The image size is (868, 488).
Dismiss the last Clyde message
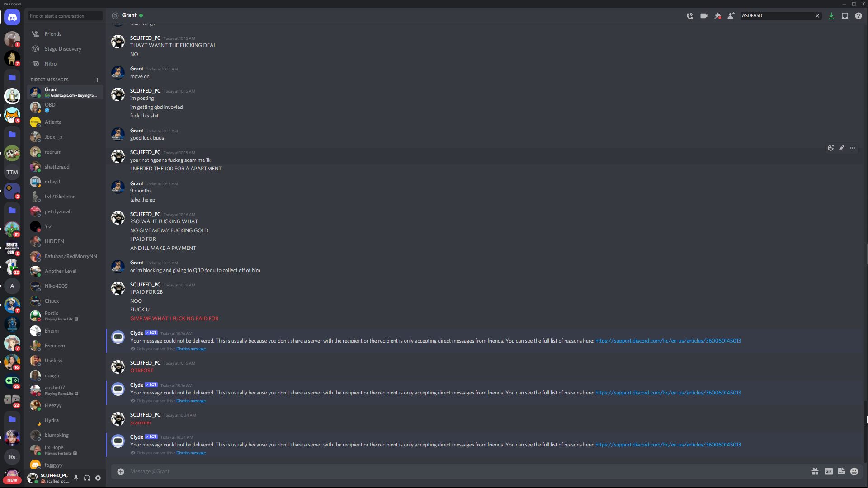191,453
